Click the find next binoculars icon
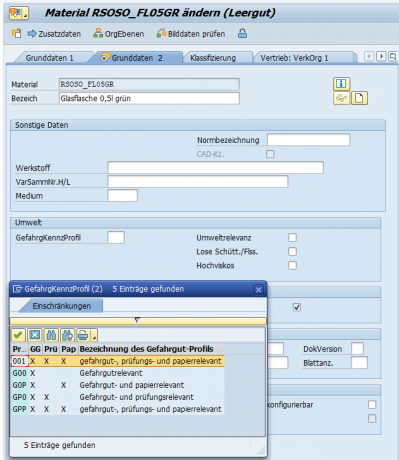 [67, 335]
